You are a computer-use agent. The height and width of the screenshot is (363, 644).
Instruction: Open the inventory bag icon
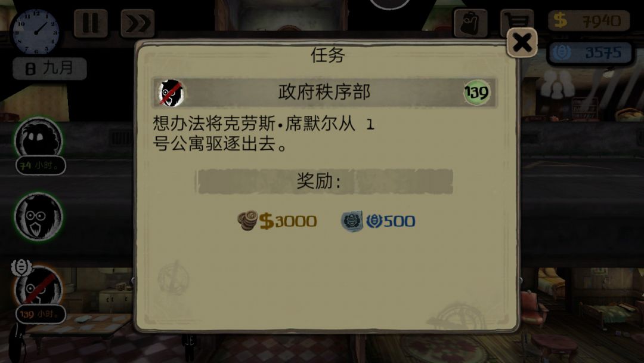pos(470,23)
